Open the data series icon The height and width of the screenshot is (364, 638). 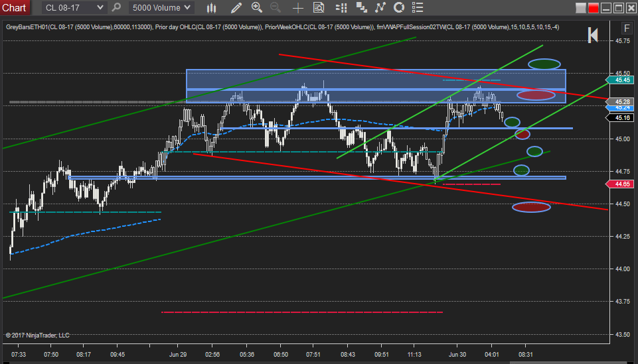point(361,7)
